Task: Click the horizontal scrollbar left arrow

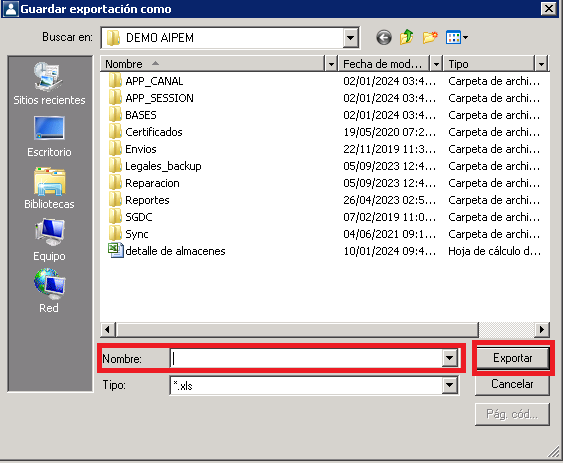Action: pyautogui.click(x=107, y=329)
